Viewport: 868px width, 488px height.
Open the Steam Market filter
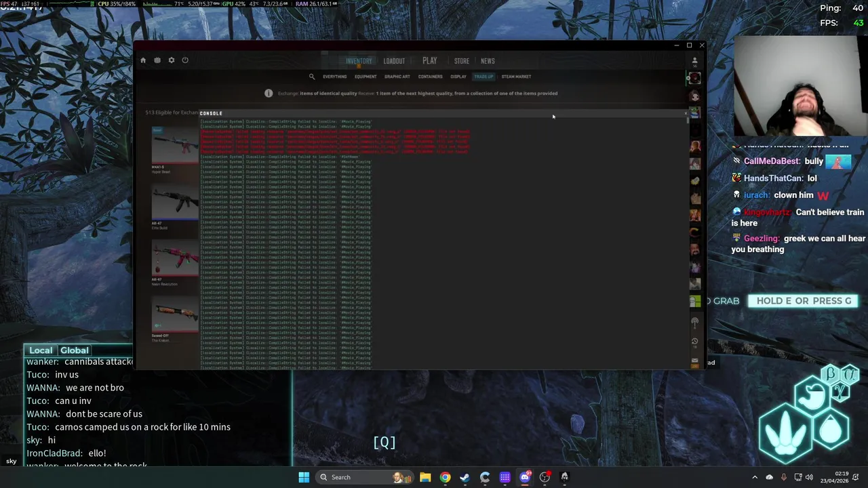(516, 77)
